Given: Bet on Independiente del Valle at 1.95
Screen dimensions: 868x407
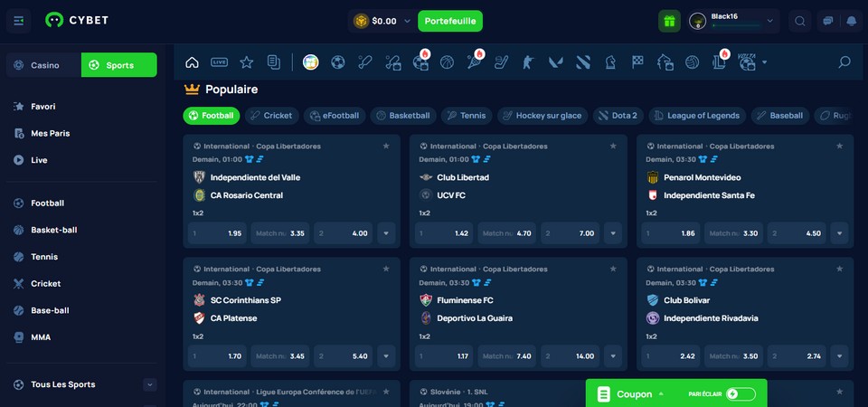Looking at the screenshot, I should pyautogui.click(x=217, y=233).
